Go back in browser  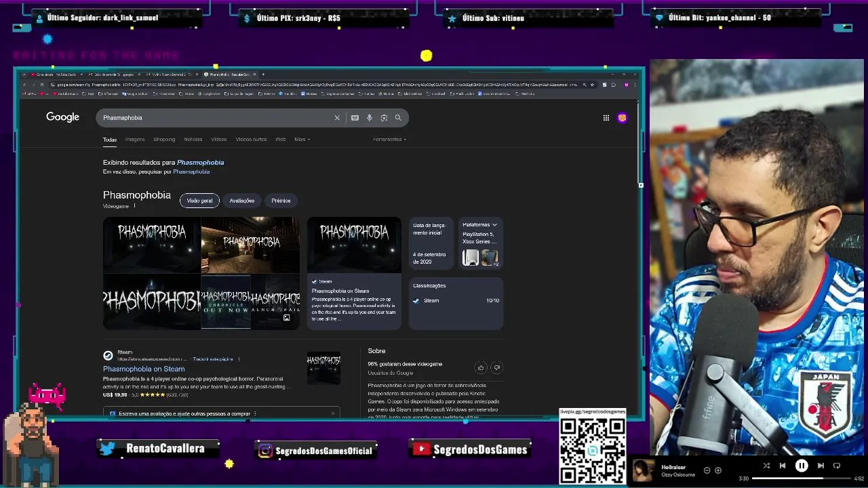(x=24, y=85)
